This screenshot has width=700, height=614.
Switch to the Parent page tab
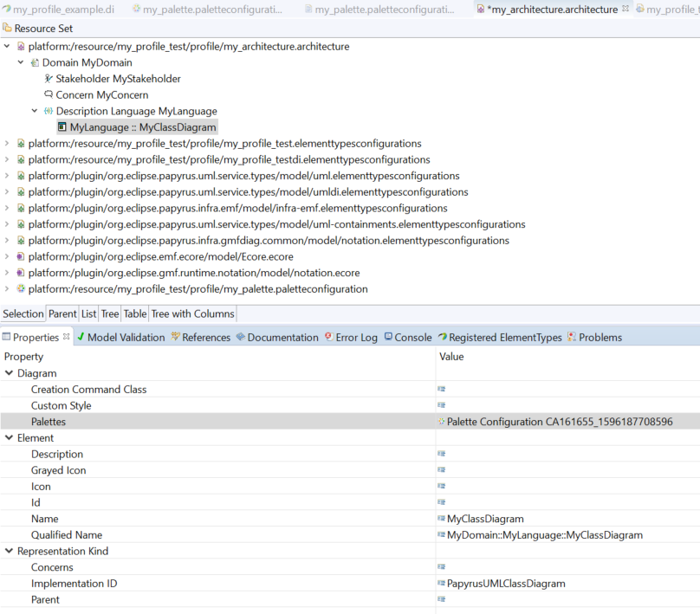click(62, 313)
